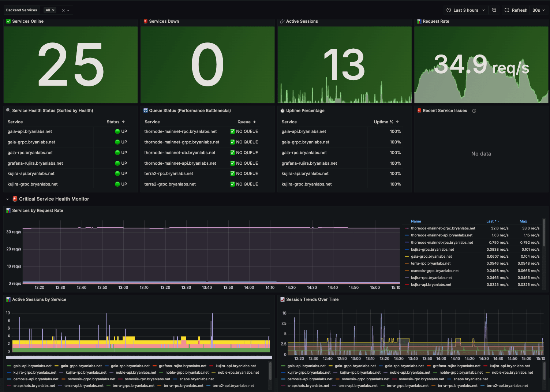Click NO QUEUE checkmark icon for thornode-mainnet-rpc row
This screenshot has height=392, width=550.
click(x=232, y=131)
